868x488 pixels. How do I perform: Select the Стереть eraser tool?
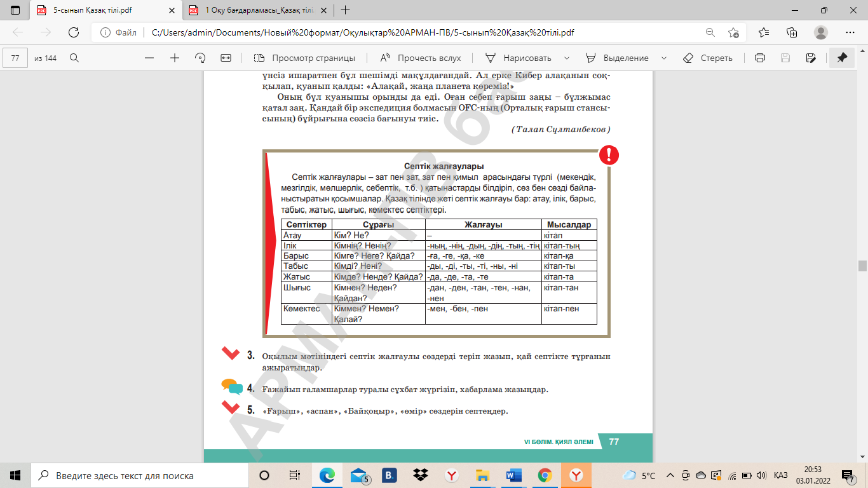point(707,58)
